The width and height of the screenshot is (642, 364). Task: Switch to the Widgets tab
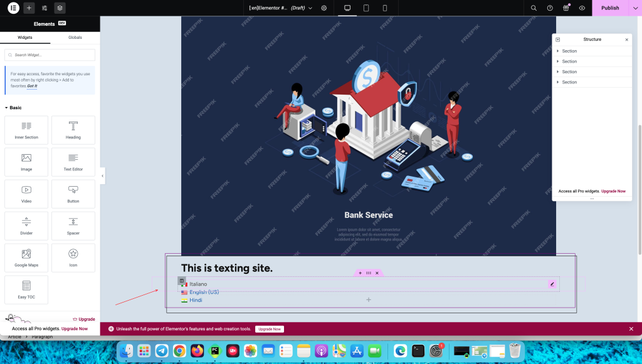point(25,37)
